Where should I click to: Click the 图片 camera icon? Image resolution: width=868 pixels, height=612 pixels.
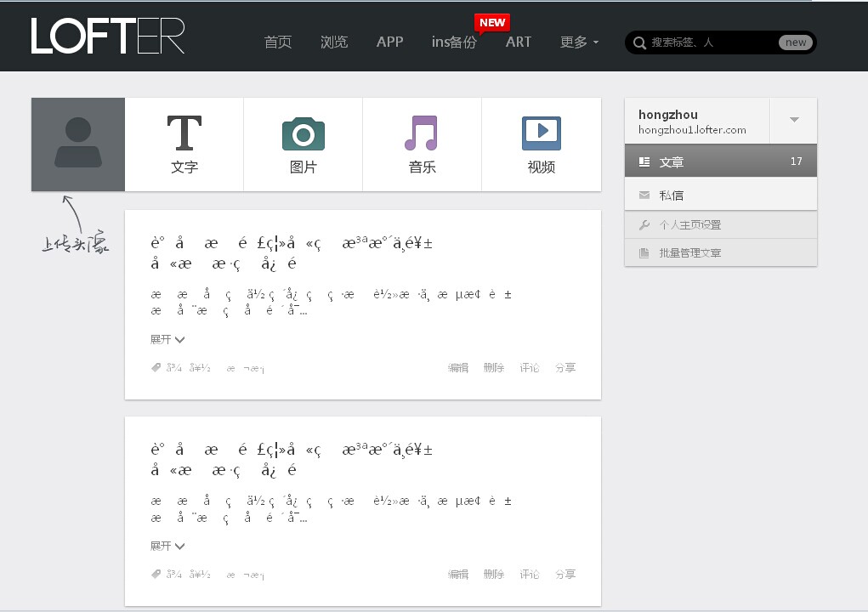click(303, 134)
